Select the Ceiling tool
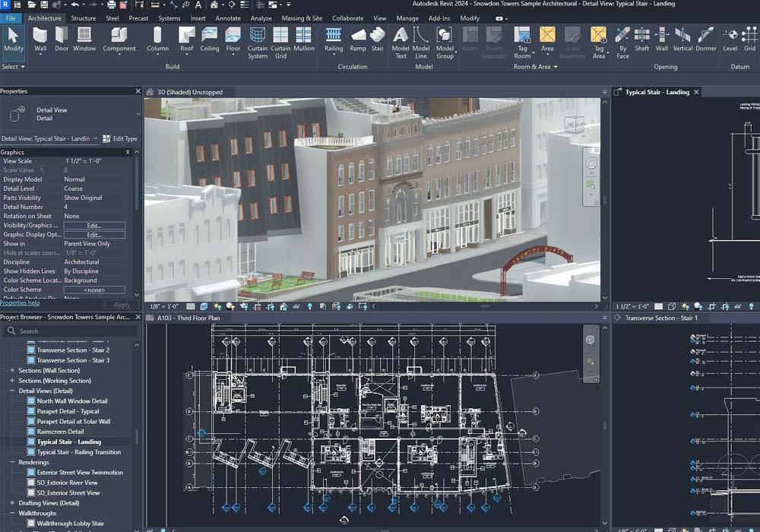The width and height of the screenshot is (760, 532). (210, 40)
